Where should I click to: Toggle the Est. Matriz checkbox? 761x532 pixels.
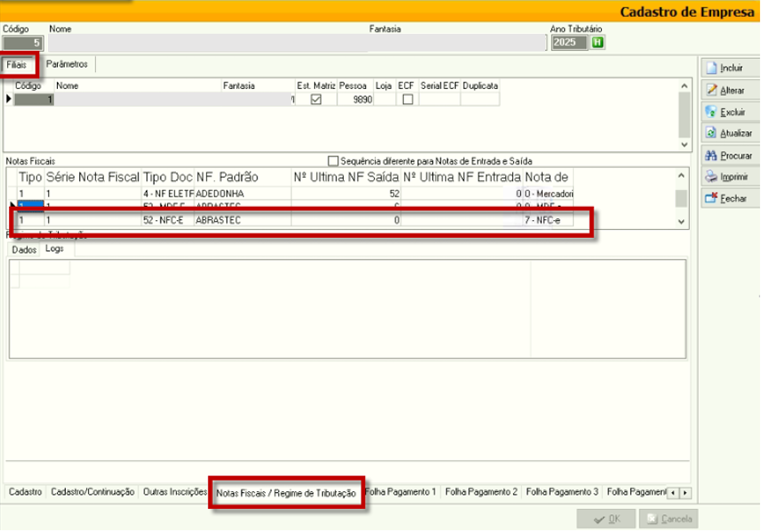pyautogui.click(x=315, y=99)
